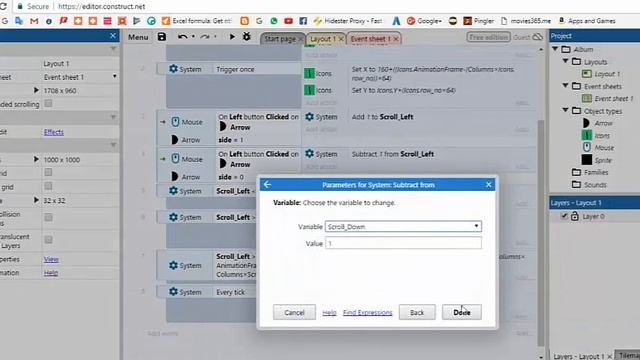Click the Gmail bookmark icon
Screen dimensions: 640x360
pyautogui.click(x=34, y=21)
